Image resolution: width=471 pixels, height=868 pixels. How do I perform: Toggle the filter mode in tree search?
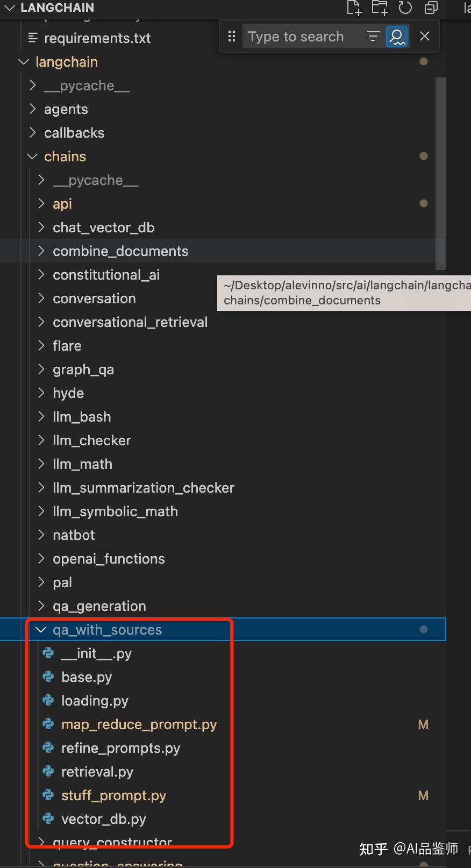[373, 36]
